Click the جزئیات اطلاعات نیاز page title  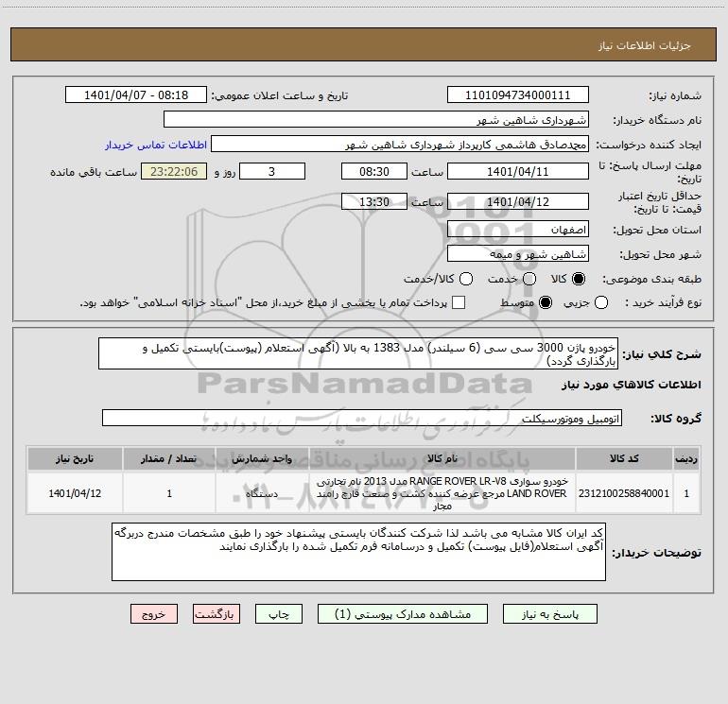click(645, 45)
